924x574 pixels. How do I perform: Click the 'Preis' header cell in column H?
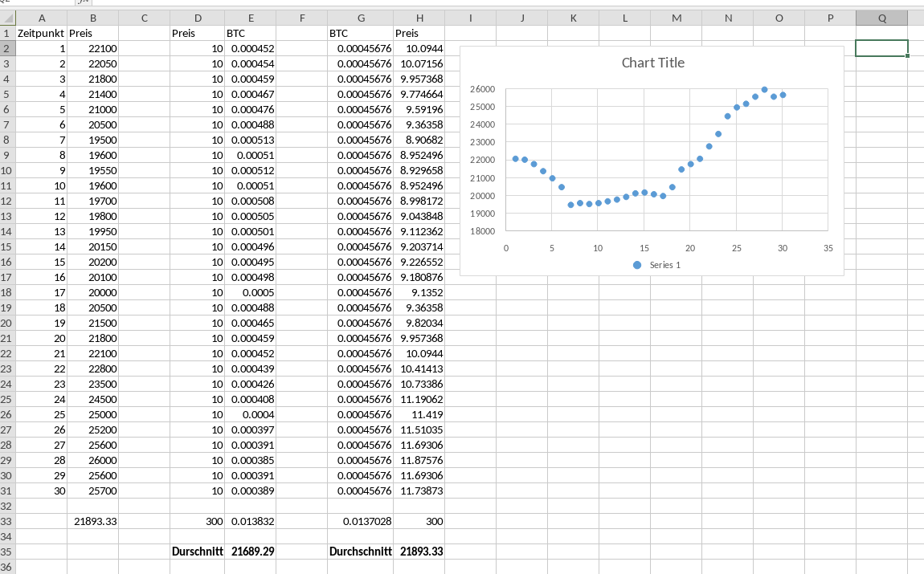(419, 33)
